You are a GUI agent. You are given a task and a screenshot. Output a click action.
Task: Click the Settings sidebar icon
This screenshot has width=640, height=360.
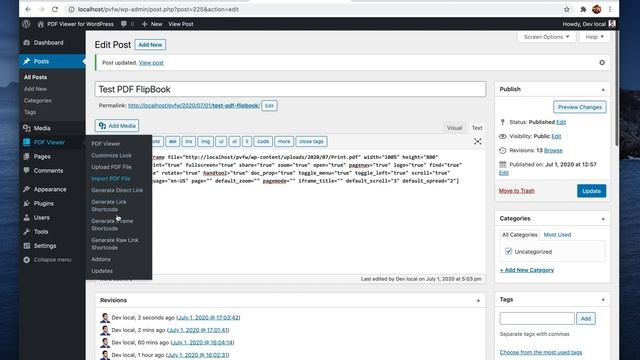[27, 246]
